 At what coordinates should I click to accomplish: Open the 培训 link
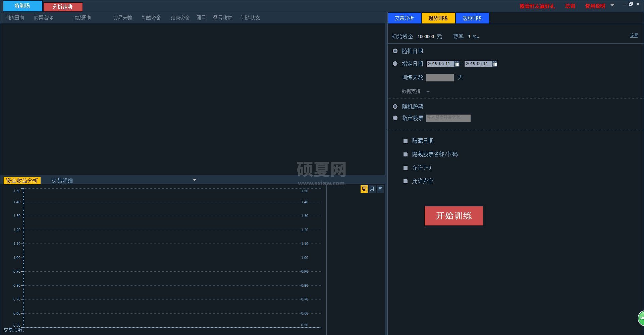[x=570, y=6]
